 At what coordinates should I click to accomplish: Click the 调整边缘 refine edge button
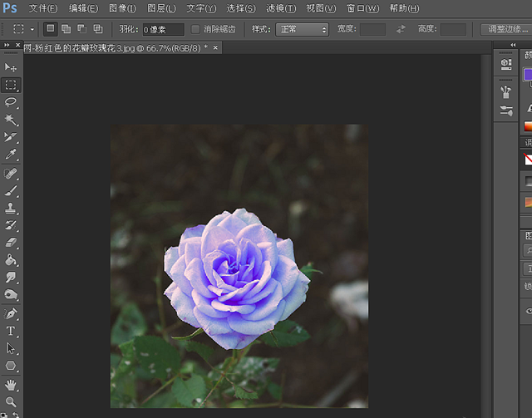click(505, 29)
